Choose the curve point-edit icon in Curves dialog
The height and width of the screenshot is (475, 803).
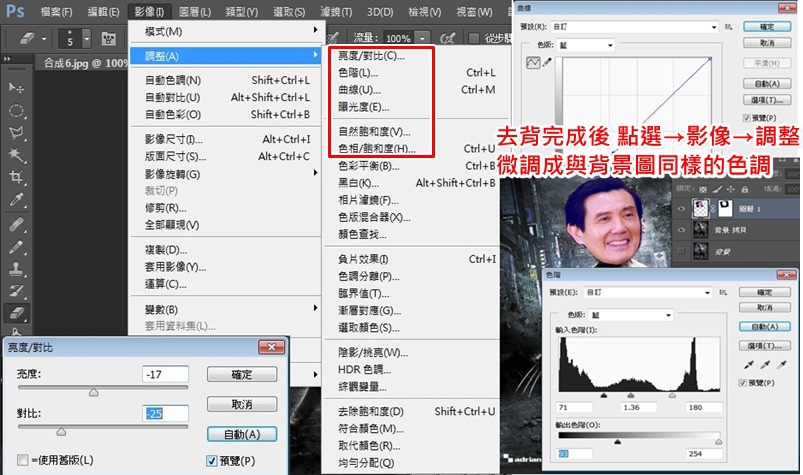pyautogui.click(x=533, y=62)
